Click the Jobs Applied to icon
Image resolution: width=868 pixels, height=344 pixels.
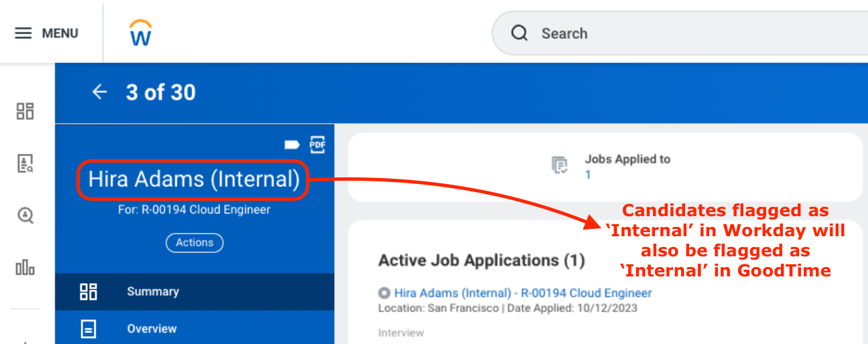coord(559,165)
